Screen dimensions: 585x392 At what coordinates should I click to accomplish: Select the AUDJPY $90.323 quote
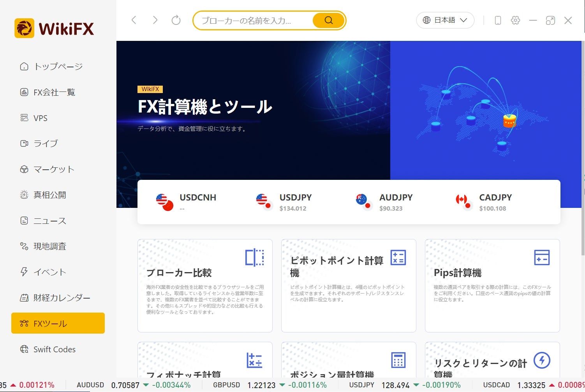click(384, 202)
